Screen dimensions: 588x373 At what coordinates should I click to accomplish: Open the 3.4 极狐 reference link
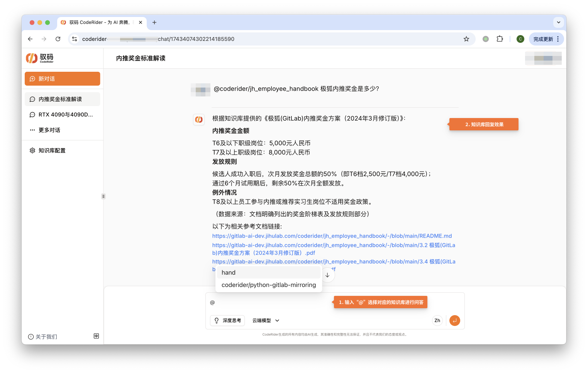point(334,262)
